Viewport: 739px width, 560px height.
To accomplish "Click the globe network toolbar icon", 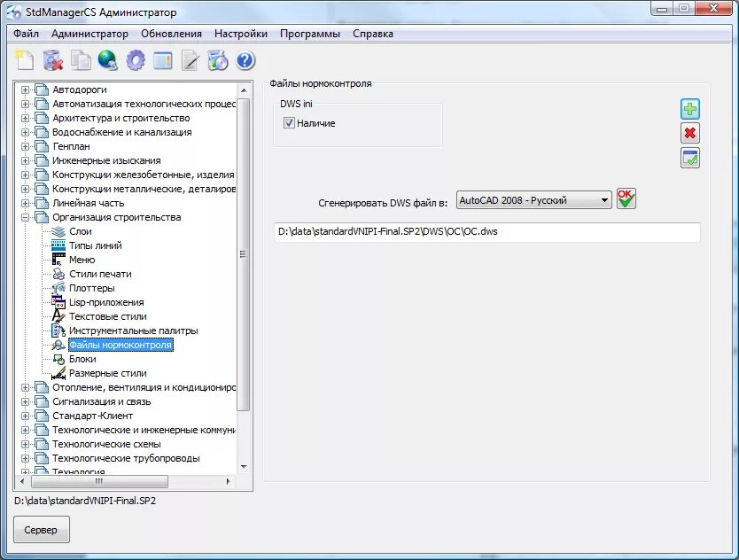I will 108,61.
